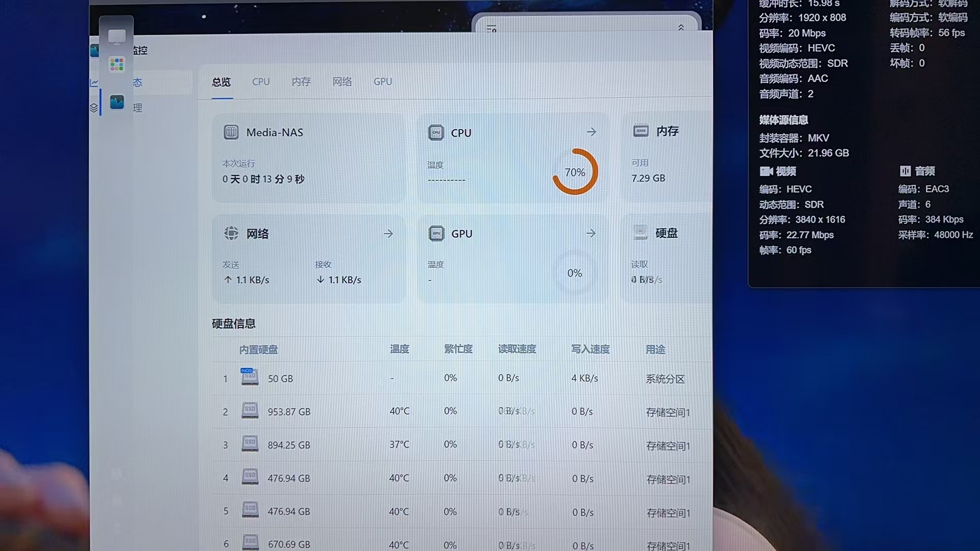Select the resource monitor chart icon in dock
This screenshot has width=980, height=551.
[x=117, y=102]
